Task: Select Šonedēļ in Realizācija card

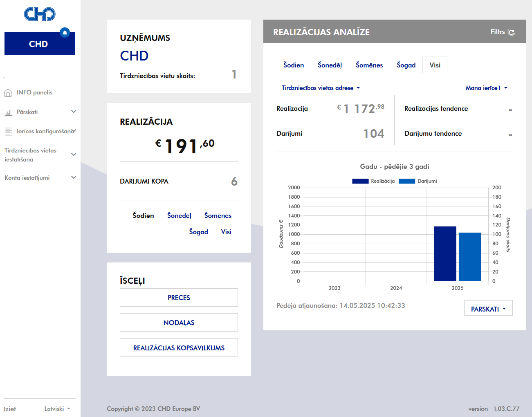Action: (179, 215)
